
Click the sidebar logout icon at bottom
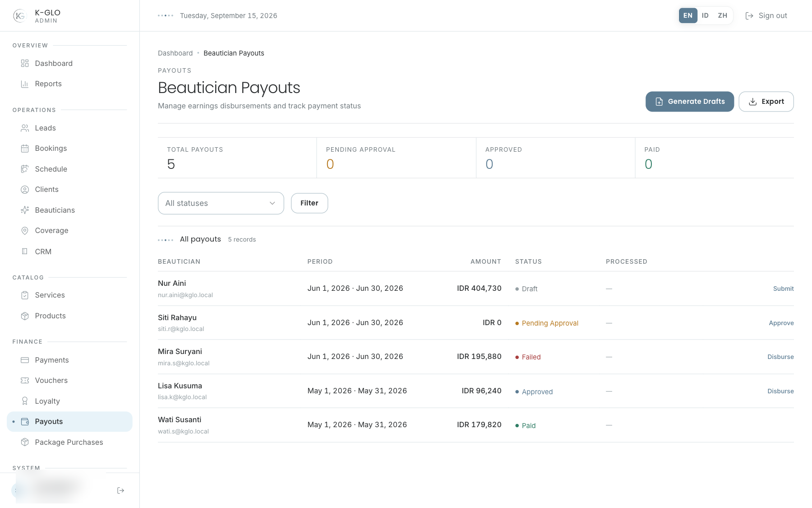click(120, 490)
